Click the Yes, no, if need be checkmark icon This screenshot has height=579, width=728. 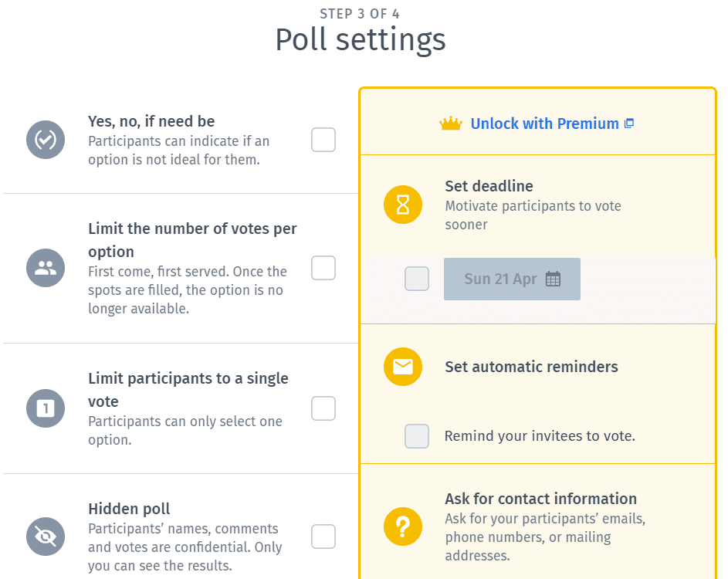tap(46, 140)
